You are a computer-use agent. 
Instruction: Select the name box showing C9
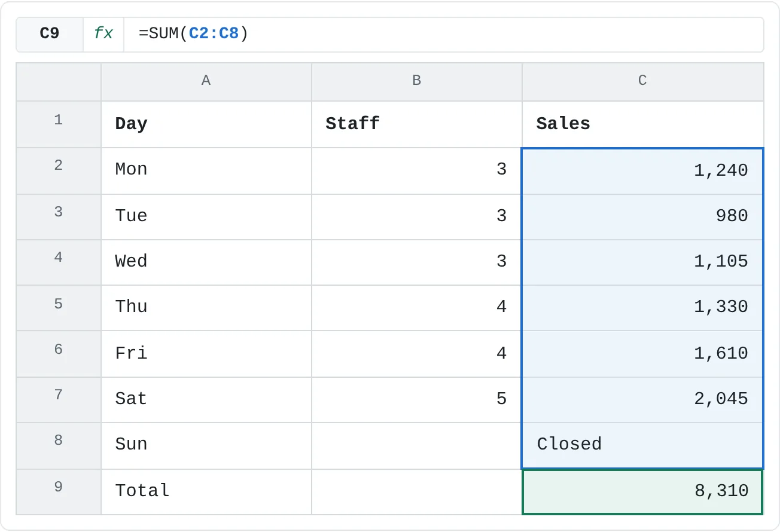point(50,34)
